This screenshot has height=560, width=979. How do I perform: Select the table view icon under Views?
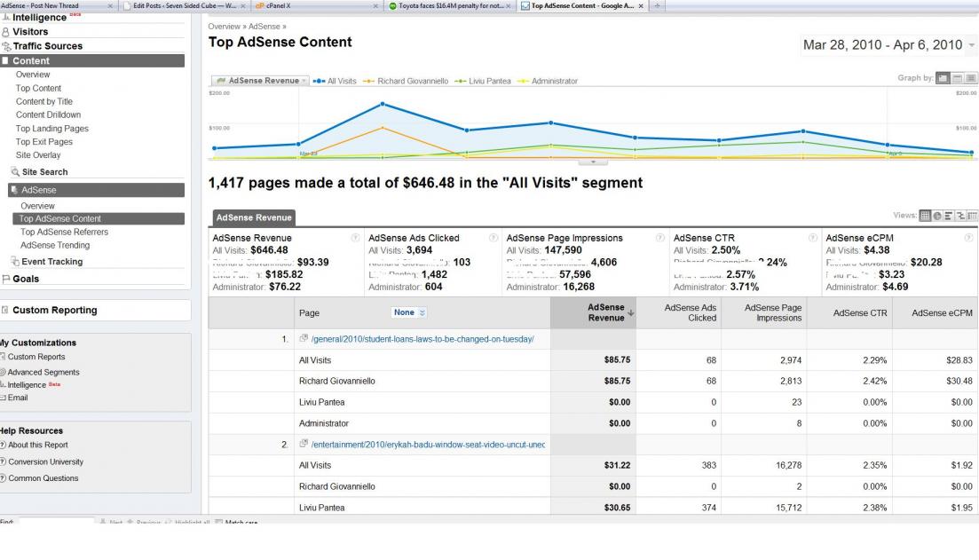(x=926, y=216)
